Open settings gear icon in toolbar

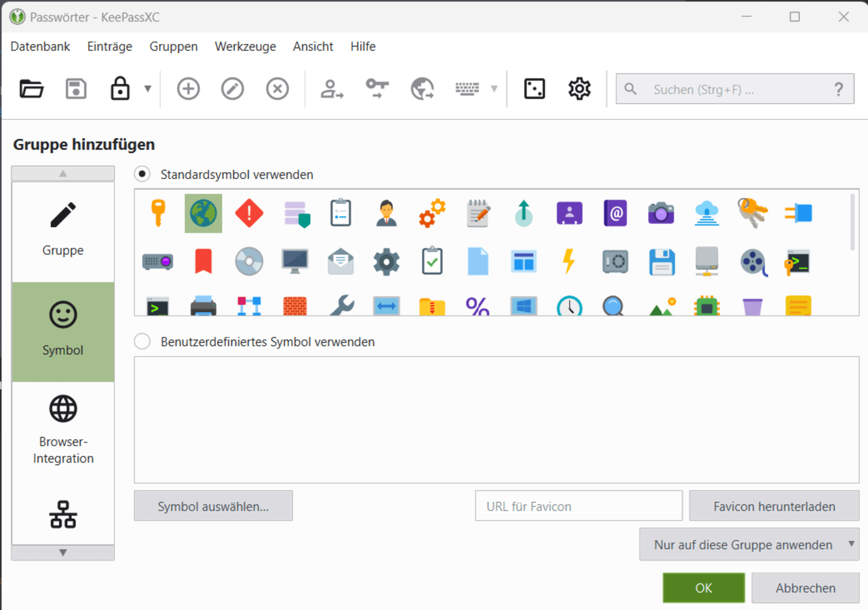point(579,89)
